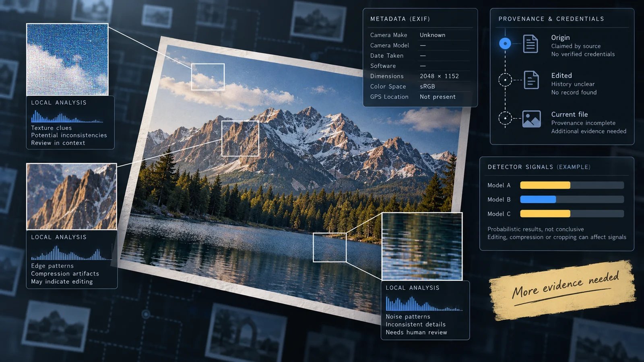Click the text Needs human review
644x362 pixels.
click(416, 332)
